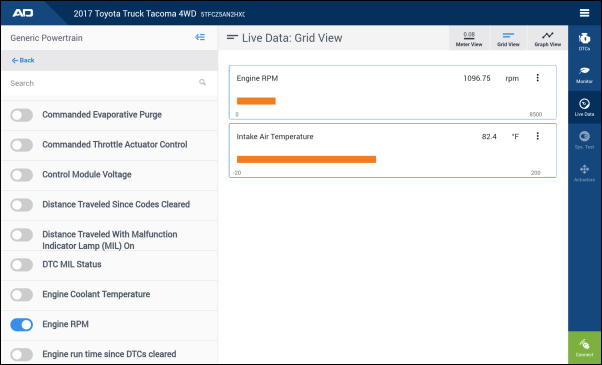Image resolution: width=602 pixels, height=365 pixels.
Task: Open Engine RPM card options menu
Action: [x=538, y=78]
